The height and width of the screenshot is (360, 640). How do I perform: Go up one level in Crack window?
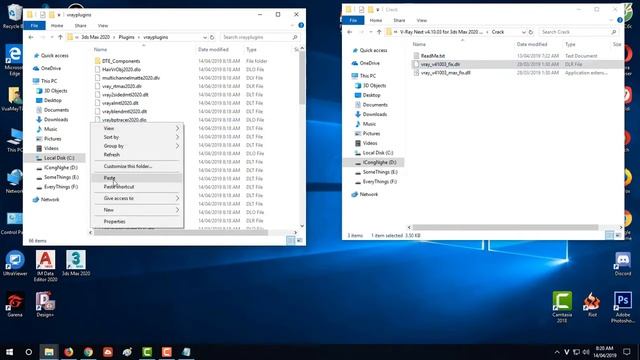pos(379,32)
